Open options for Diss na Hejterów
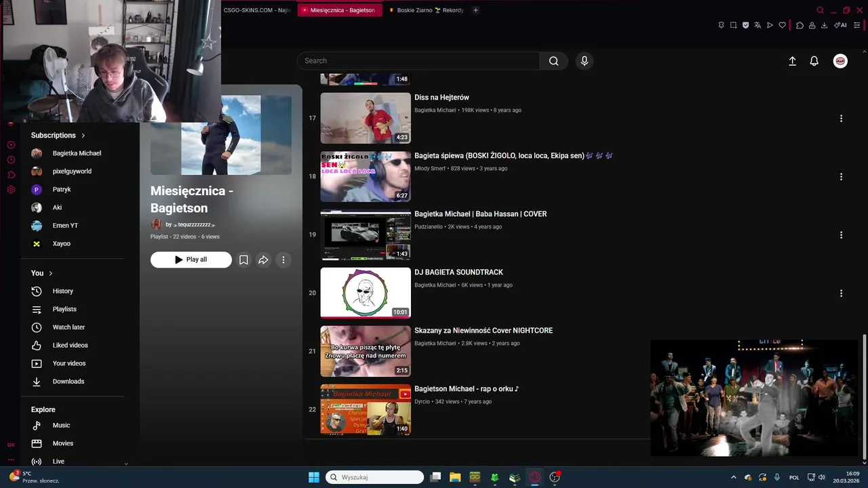 [x=841, y=119]
